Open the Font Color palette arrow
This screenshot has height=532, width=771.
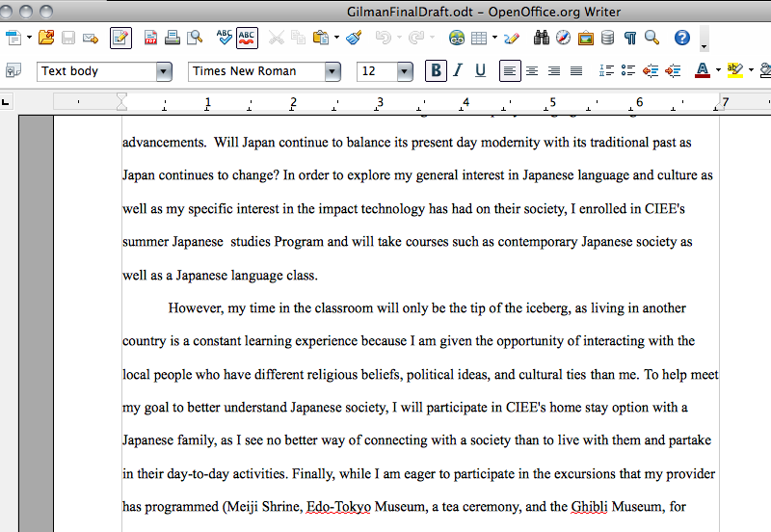[x=718, y=70]
